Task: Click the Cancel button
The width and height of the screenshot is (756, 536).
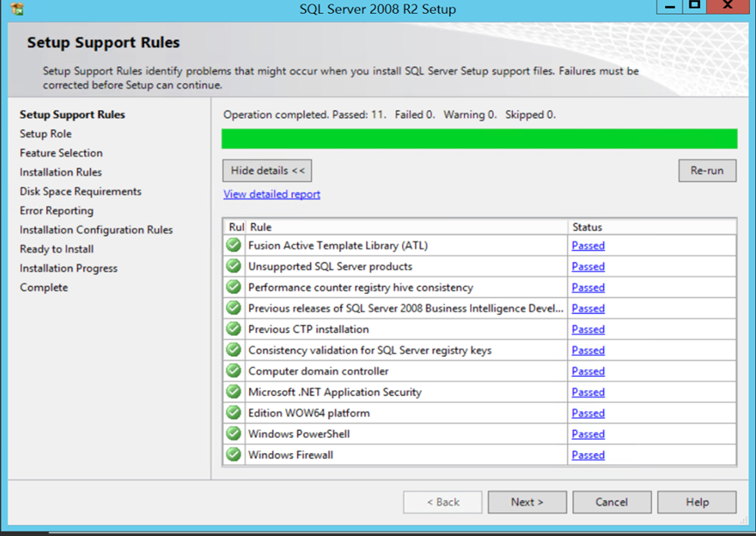Action: (x=612, y=502)
